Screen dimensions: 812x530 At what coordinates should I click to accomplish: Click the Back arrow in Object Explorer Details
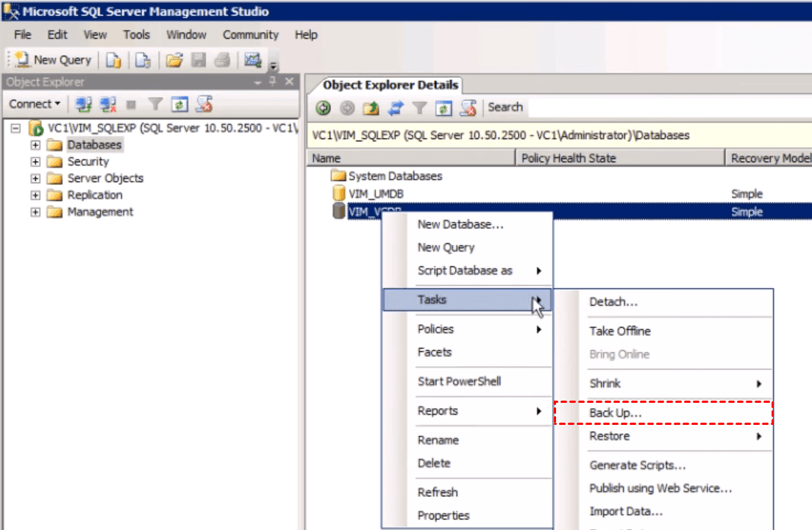pyautogui.click(x=323, y=107)
